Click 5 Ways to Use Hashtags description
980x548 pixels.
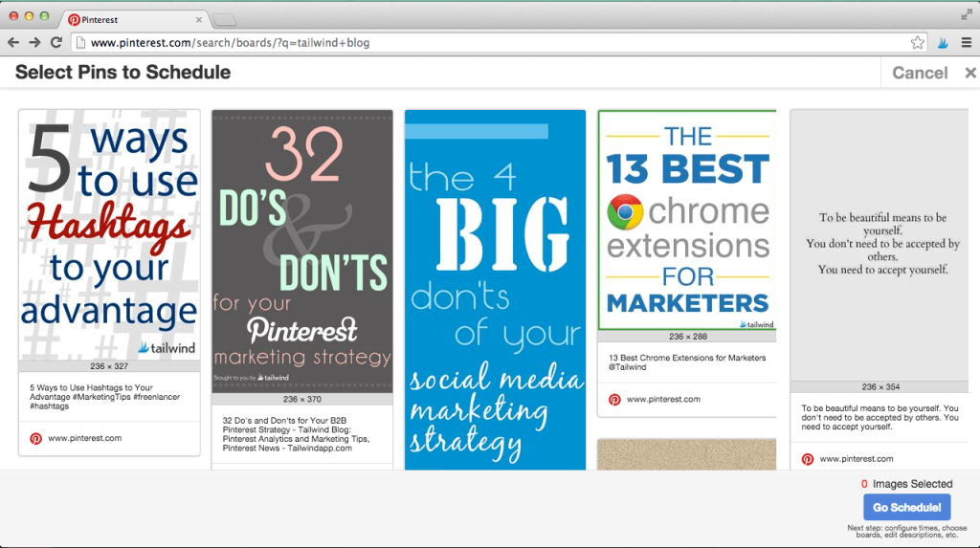pyautogui.click(x=104, y=397)
